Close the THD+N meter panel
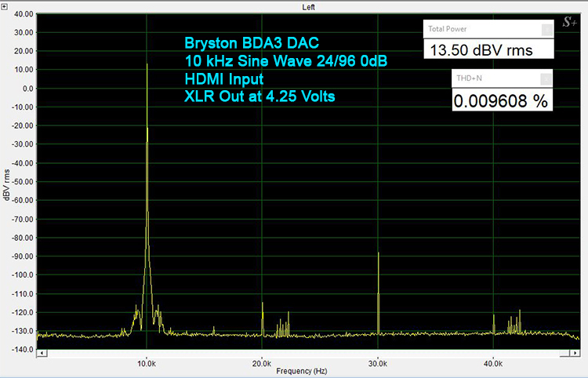588x378 pixels. pyautogui.click(x=546, y=78)
